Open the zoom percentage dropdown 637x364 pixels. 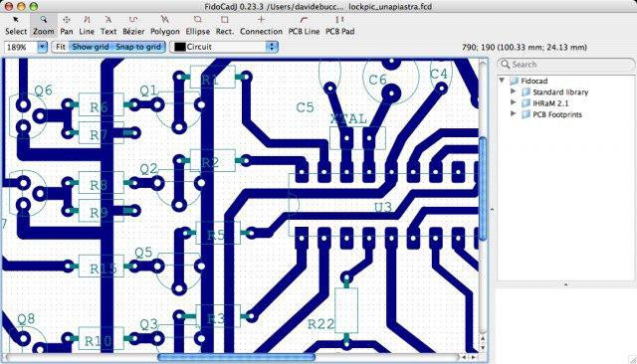(42, 47)
